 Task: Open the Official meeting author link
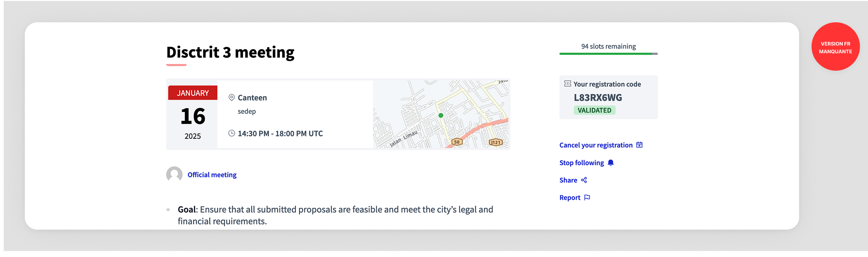[x=212, y=175]
